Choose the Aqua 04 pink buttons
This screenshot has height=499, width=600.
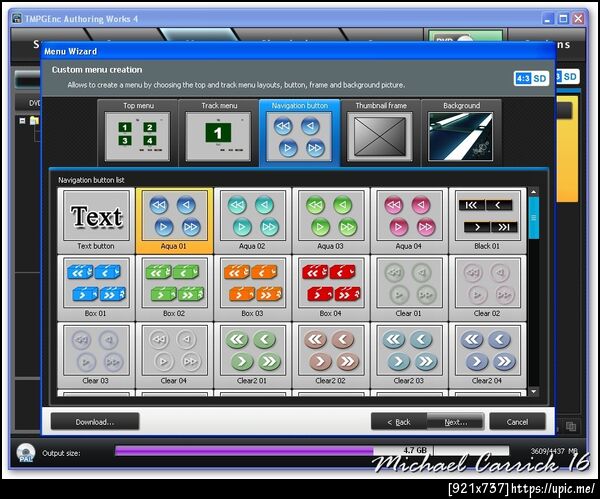coord(409,221)
